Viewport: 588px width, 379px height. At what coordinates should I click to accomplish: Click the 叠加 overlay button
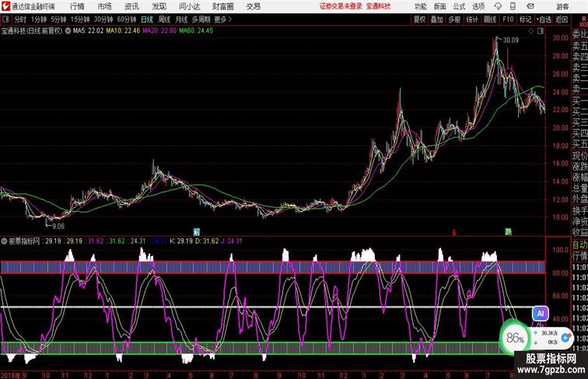tap(437, 19)
